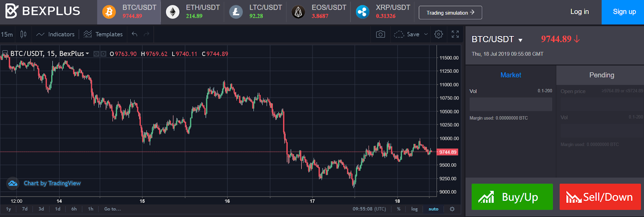
Task: Open chart settings gear in toolbar
Action: 439,34
